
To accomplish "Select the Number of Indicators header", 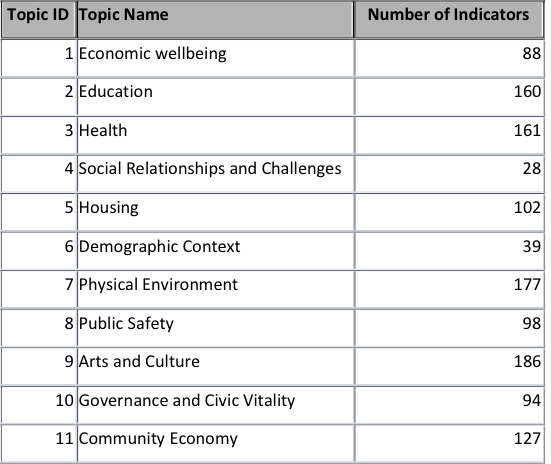I will (449, 19).
